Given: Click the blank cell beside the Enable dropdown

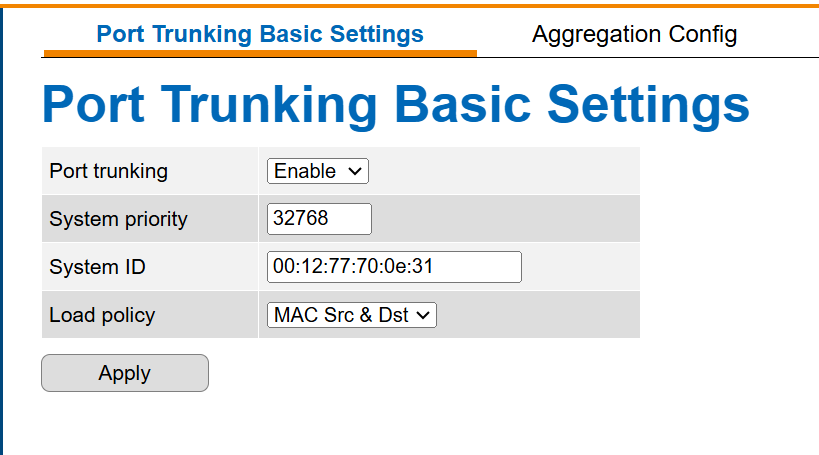Looking at the screenshot, I should [504, 171].
